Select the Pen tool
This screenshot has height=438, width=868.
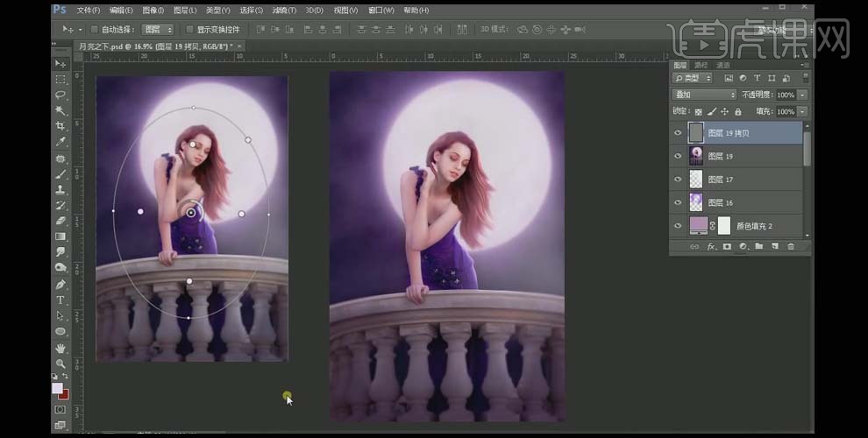coord(60,284)
